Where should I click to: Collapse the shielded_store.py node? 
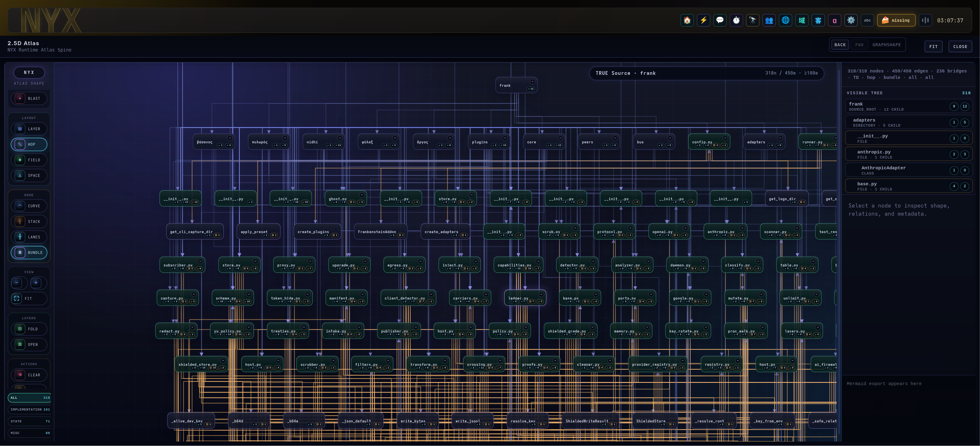coord(223,360)
